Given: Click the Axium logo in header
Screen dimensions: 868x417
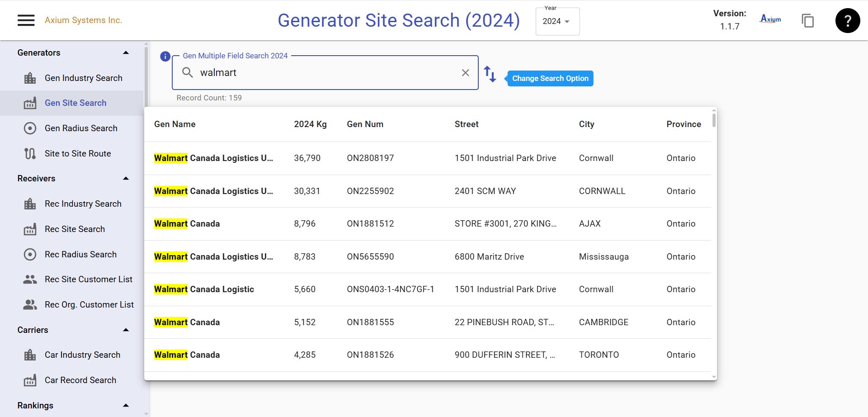Looking at the screenshot, I should [x=770, y=19].
